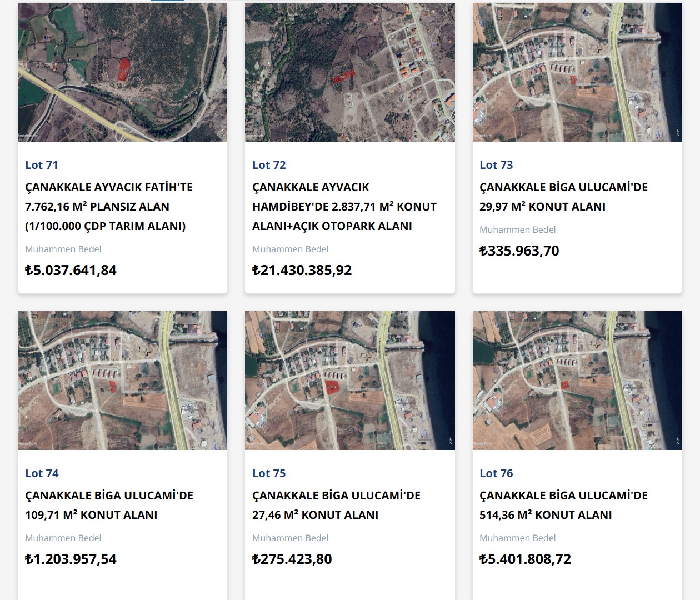Click the Lot 76 label link
Viewport: 700px width, 600px height.
(x=496, y=473)
